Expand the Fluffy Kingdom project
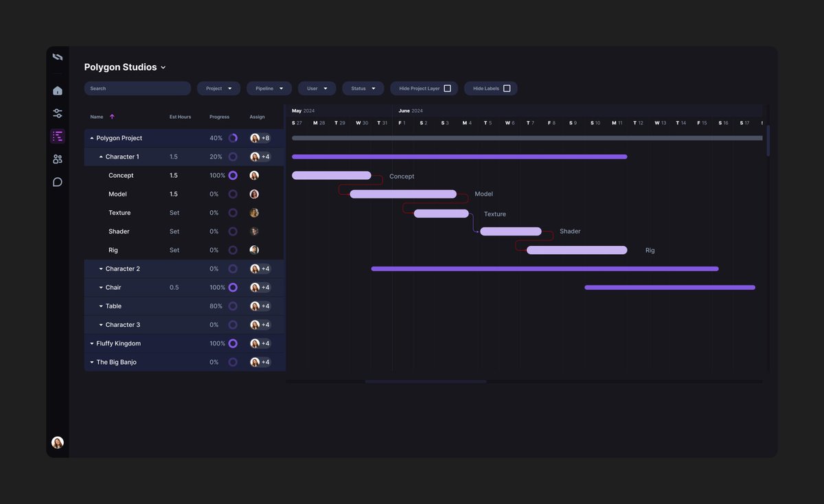 pos(92,343)
